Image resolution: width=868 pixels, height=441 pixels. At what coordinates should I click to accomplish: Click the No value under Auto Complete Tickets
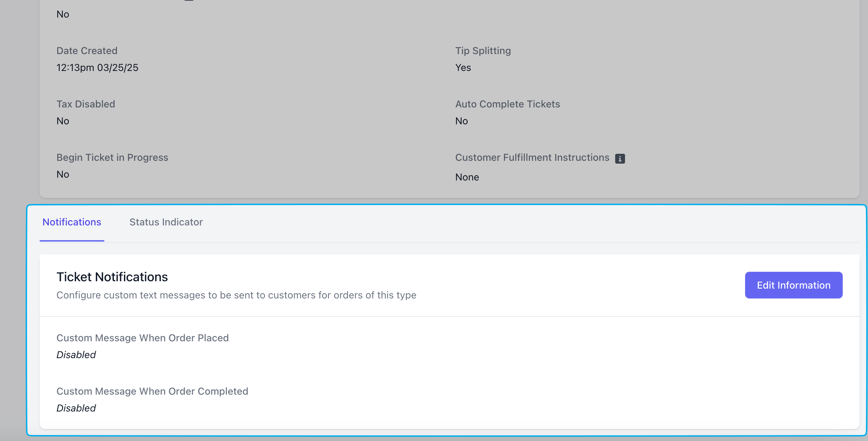(x=461, y=121)
